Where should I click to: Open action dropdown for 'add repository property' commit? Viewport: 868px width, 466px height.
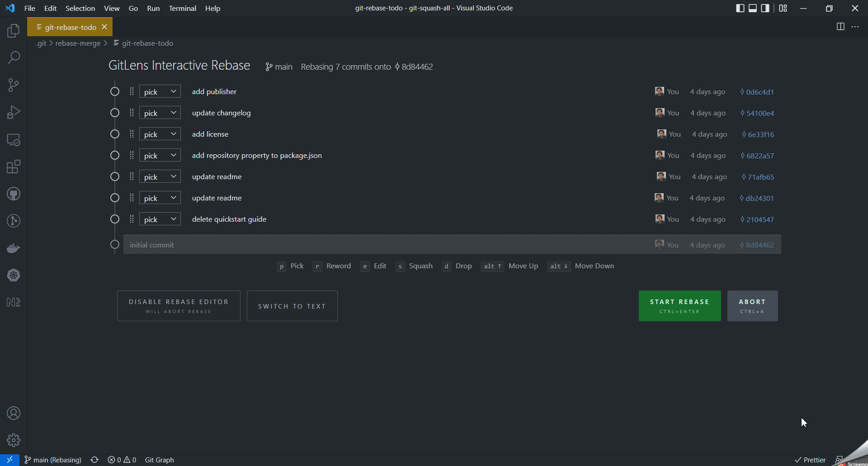pos(160,155)
